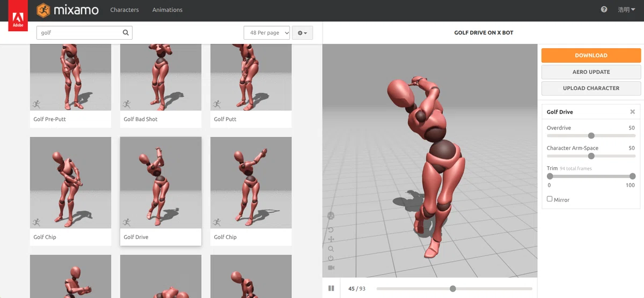644x298 pixels.
Task: Select the Golf Putt animation thumbnail
Action: click(x=251, y=77)
